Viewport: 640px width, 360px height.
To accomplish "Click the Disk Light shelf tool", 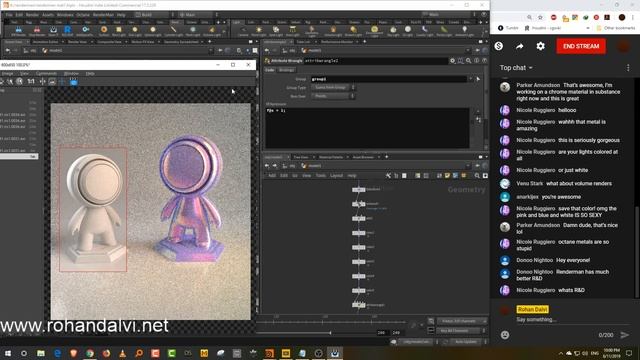I will (135, 31).
